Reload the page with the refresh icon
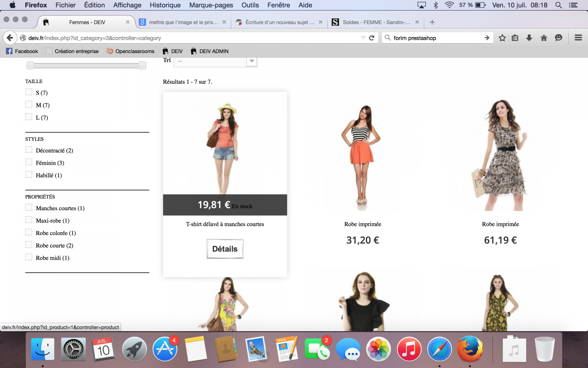Screen dimensions: 588x368 tap(372, 38)
